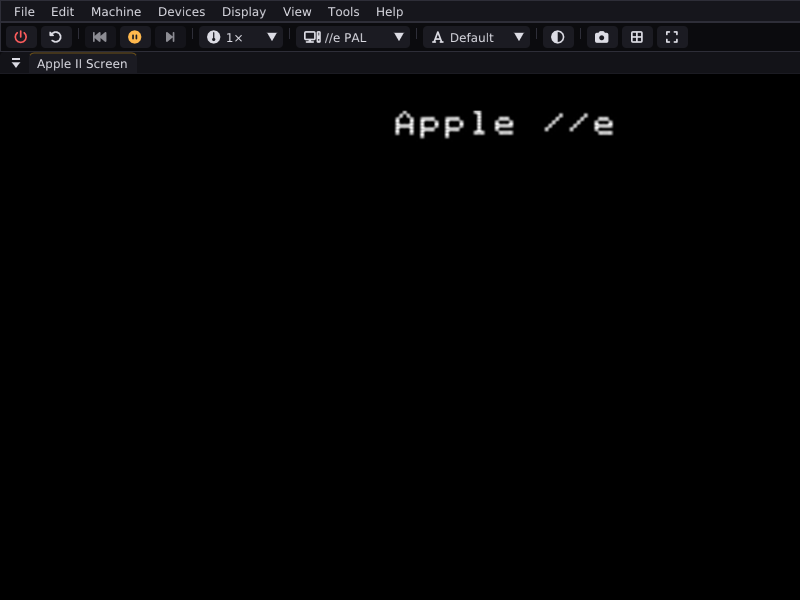The image size is (800, 600).
Task: Click the rewind to start button
Action: click(x=100, y=37)
